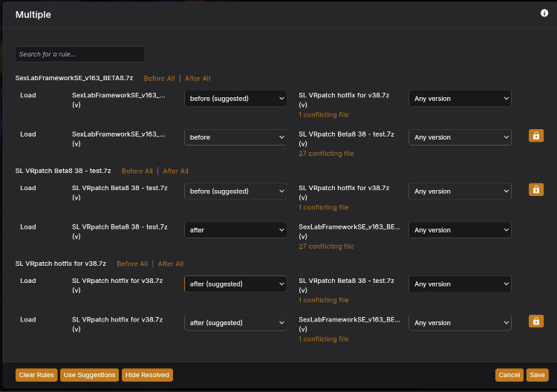Viewport: 557px width, 392px height.
Task: Click Before All for SL VRpatch hotfix for v38.7z
Action: point(132,264)
